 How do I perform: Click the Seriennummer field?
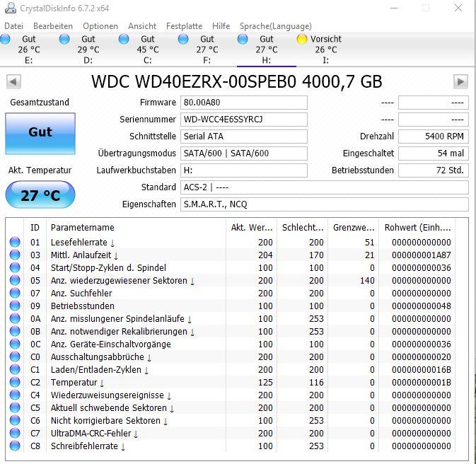[244, 120]
